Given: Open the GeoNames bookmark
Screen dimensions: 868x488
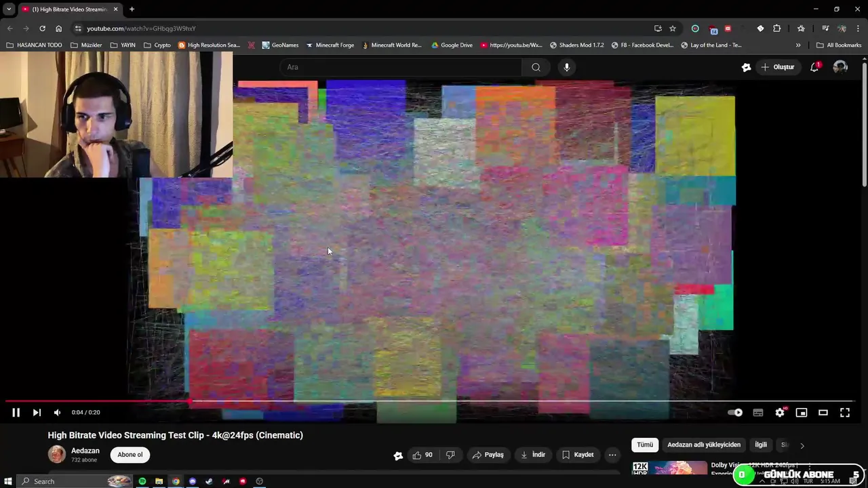Looking at the screenshot, I should (280, 45).
